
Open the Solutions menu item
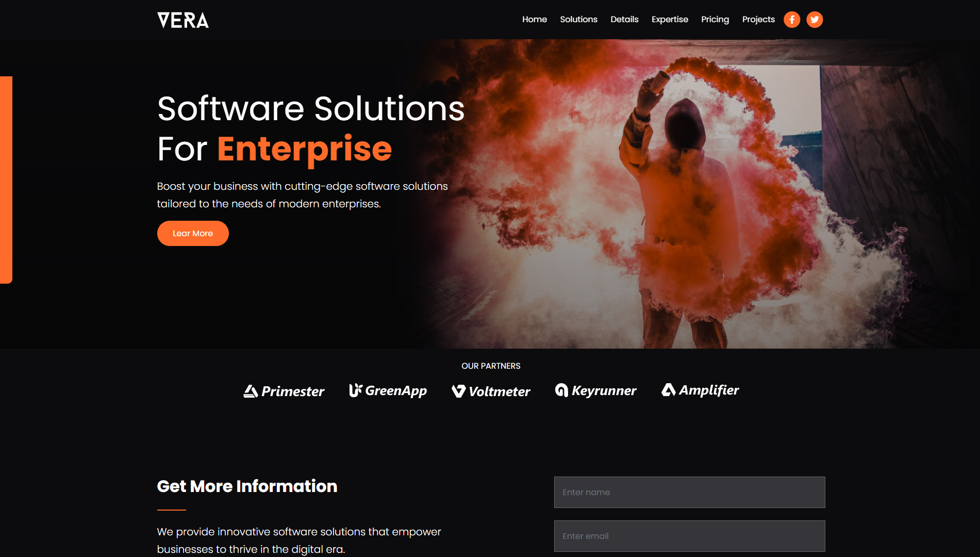pos(578,20)
